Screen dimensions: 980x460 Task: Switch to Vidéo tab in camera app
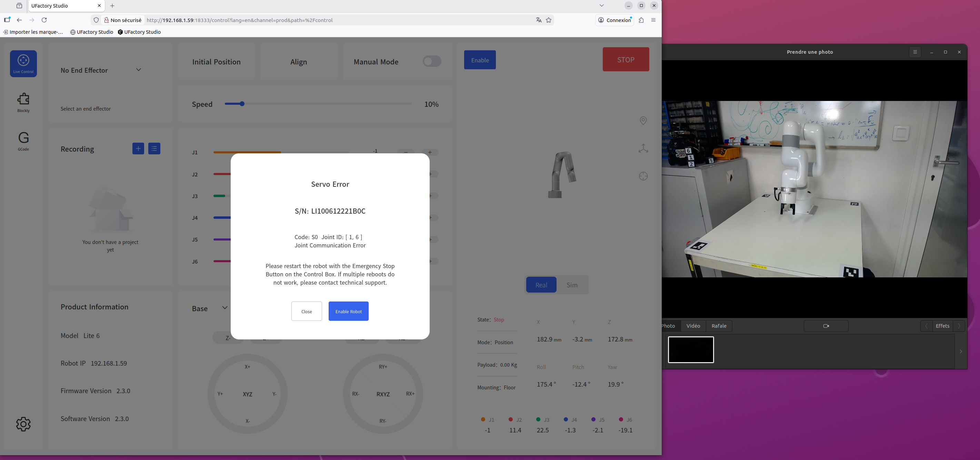pyautogui.click(x=693, y=326)
